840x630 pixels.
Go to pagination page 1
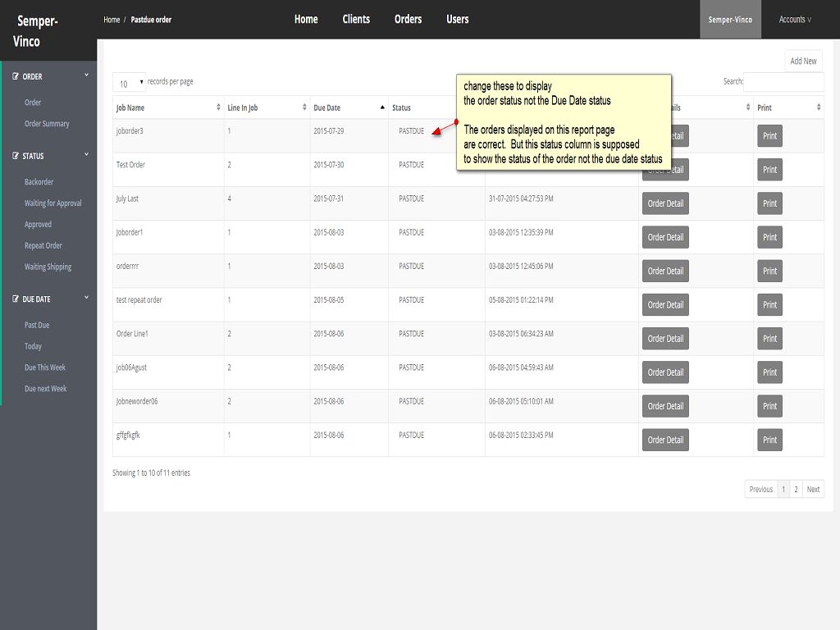(x=783, y=489)
